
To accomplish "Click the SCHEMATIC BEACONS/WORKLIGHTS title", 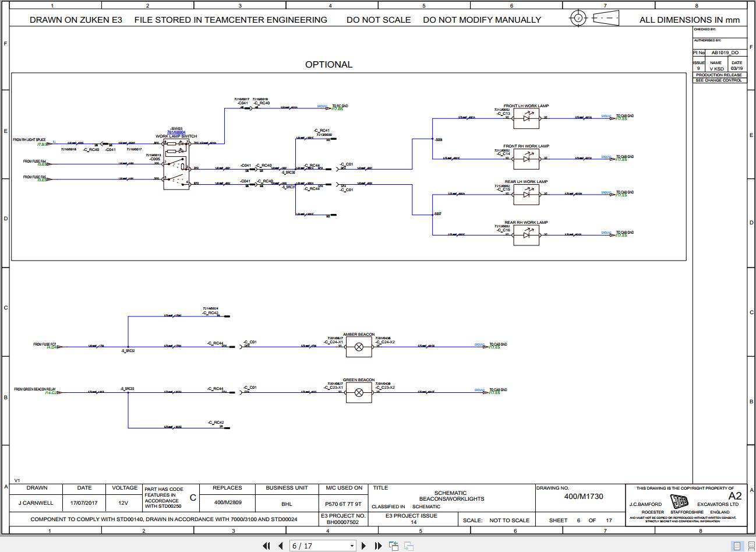I will click(x=451, y=496).
